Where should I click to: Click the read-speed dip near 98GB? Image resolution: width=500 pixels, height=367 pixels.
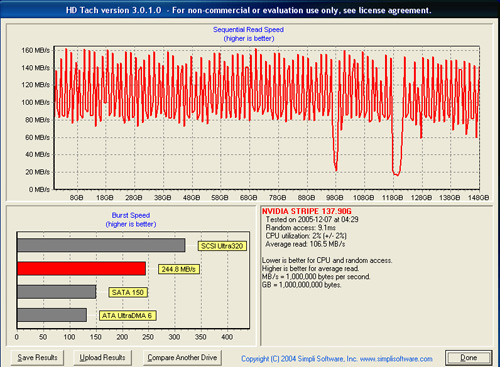click(x=336, y=168)
